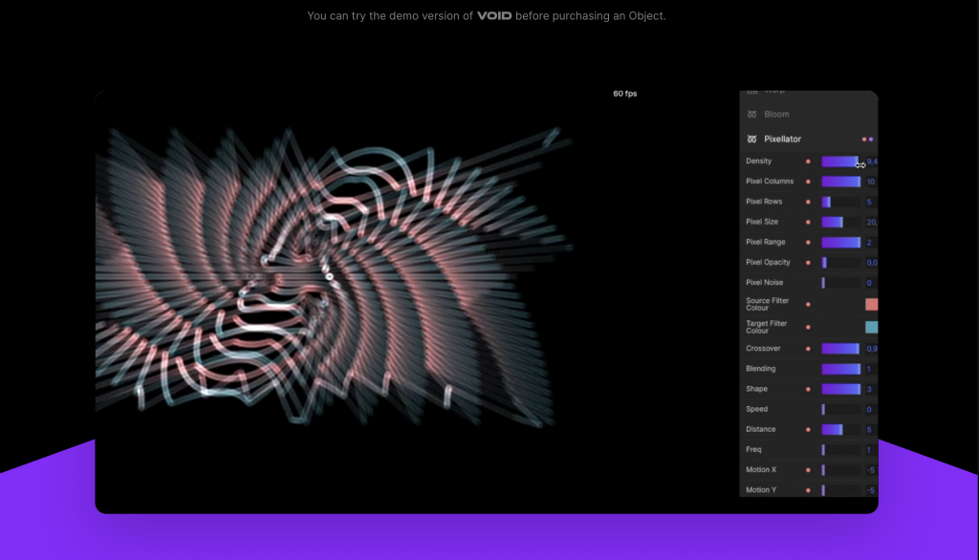
Task: Click the Crossover slider bar
Action: 840,349
